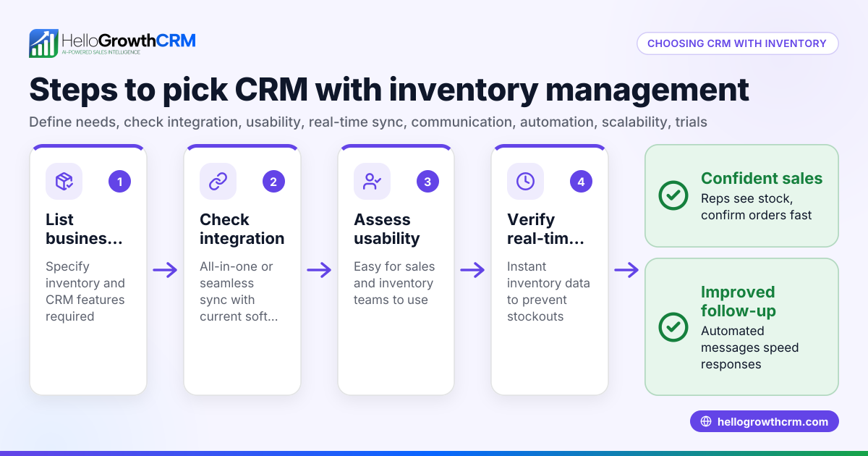Click the text 'Easy for sales and inventory teams to use'
Viewport: 868px width, 456px height.
coord(394,283)
